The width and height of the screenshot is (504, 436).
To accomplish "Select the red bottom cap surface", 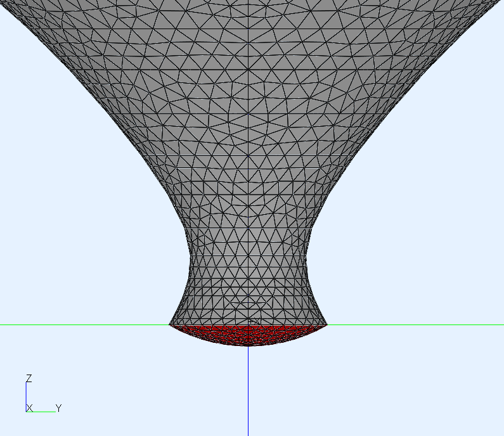I will point(248,335).
